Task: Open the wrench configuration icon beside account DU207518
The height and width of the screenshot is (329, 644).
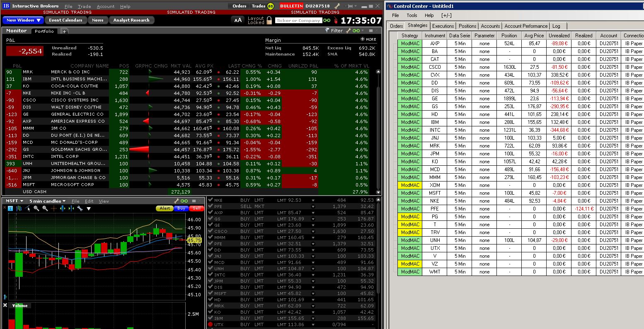Action: coord(337,6)
